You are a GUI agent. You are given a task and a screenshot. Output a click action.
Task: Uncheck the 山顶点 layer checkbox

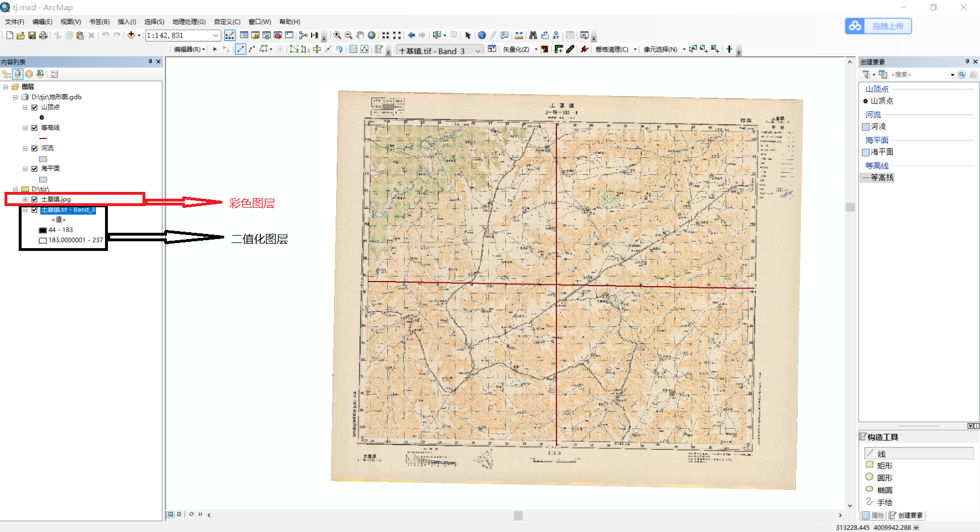coord(35,107)
